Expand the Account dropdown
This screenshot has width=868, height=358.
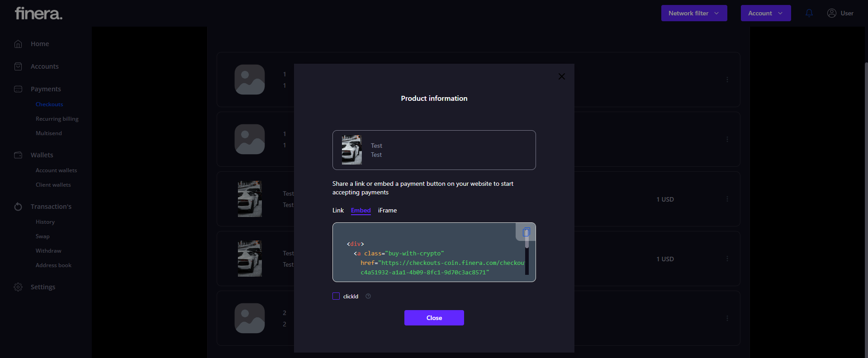[x=765, y=13]
